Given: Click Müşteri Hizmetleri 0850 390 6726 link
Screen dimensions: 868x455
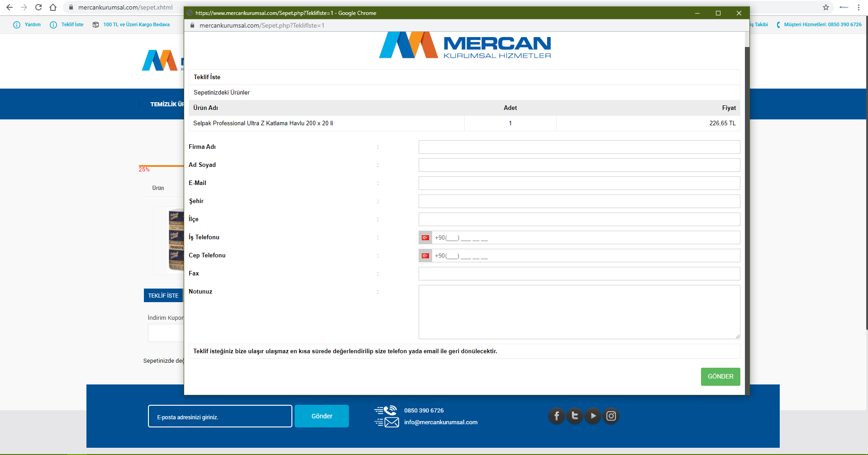Looking at the screenshot, I should [x=823, y=25].
